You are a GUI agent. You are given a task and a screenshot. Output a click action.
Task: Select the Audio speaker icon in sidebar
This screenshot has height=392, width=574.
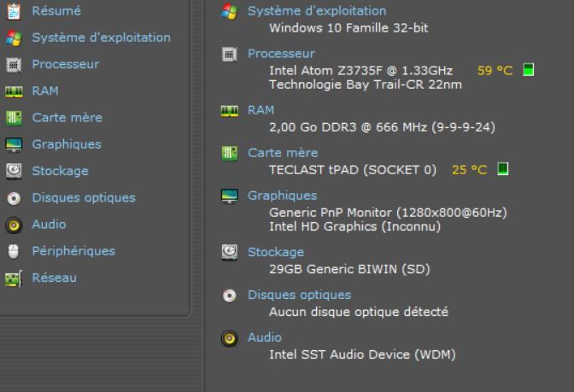[14, 225]
